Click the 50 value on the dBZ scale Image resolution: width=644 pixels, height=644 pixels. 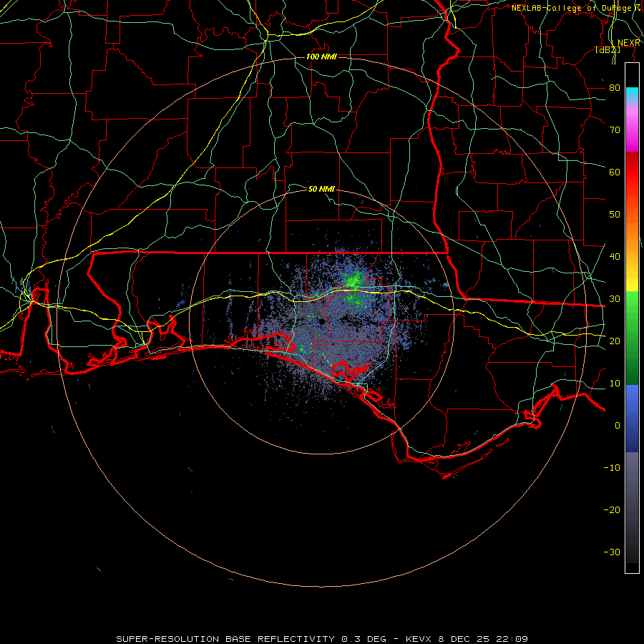coord(615,215)
